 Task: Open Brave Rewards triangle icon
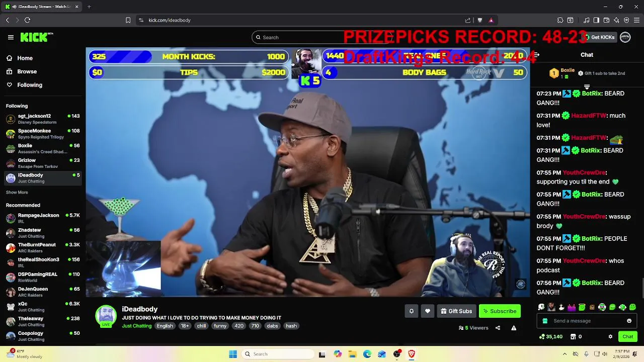click(491, 20)
